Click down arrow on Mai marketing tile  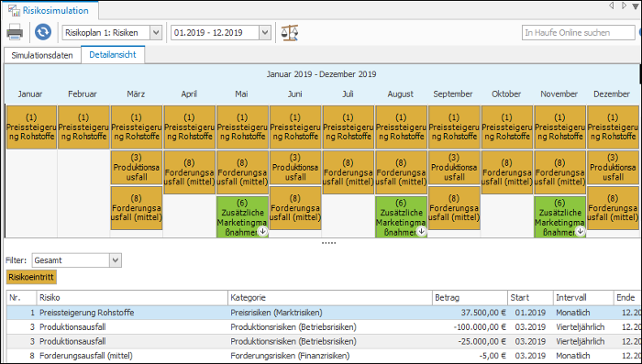click(x=262, y=231)
